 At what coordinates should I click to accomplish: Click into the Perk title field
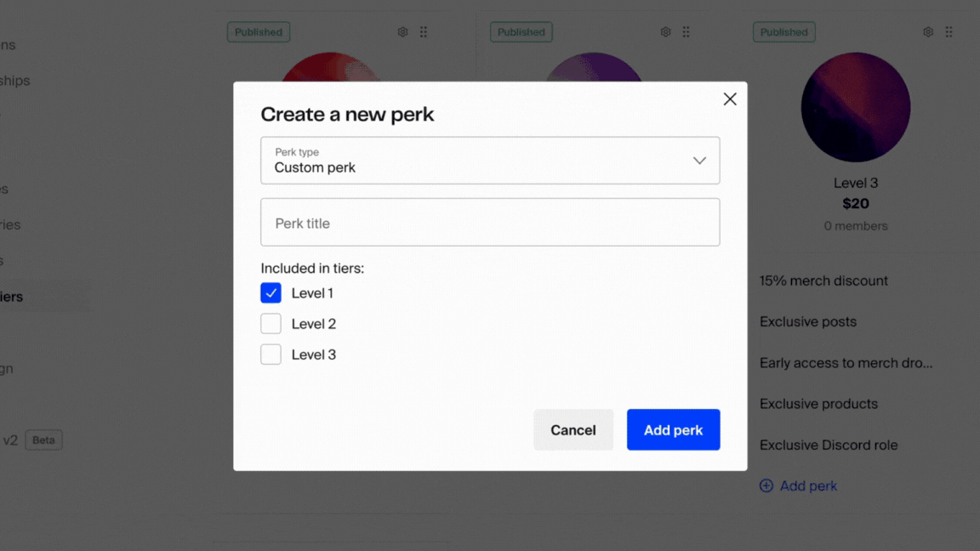coord(490,222)
